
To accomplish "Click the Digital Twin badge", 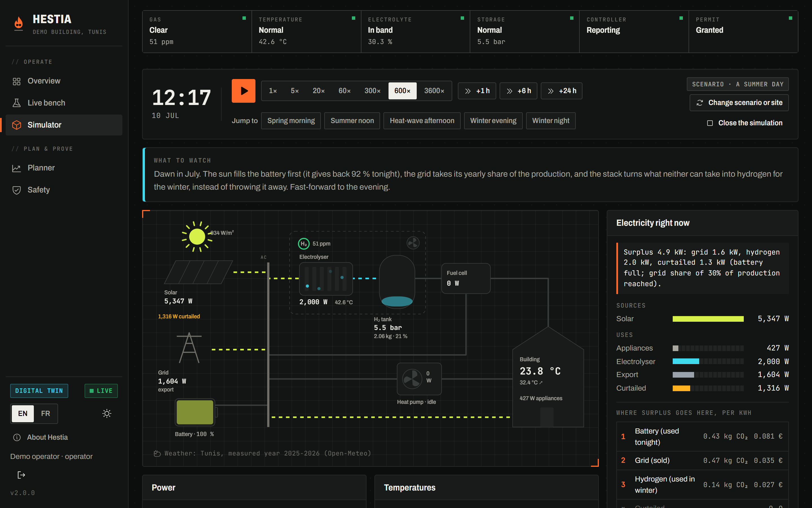I will (39, 391).
